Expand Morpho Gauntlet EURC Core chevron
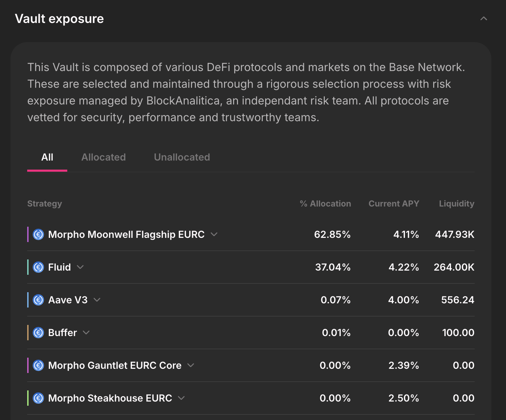Viewport: 506px width, 420px height. [x=191, y=365]
